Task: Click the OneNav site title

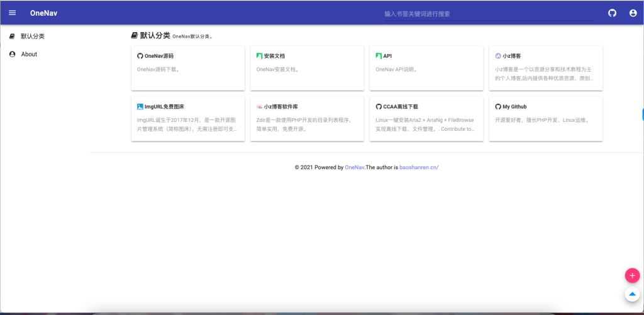Action: pyautogui.click(x=43, y=13)
